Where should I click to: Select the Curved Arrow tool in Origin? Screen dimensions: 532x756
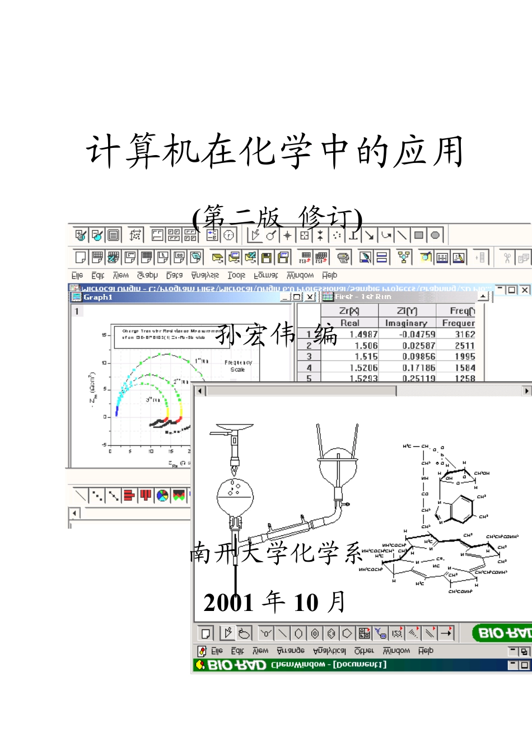tap(386, 235)
